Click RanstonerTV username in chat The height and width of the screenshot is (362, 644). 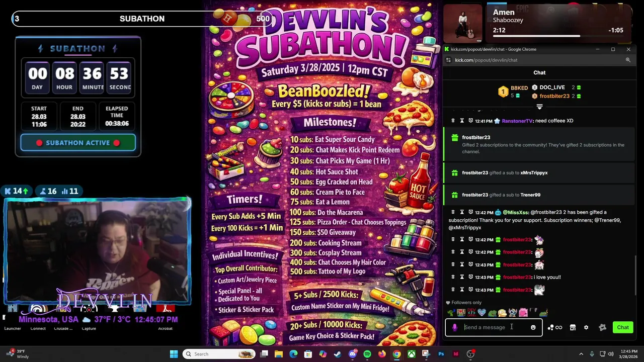517,121
